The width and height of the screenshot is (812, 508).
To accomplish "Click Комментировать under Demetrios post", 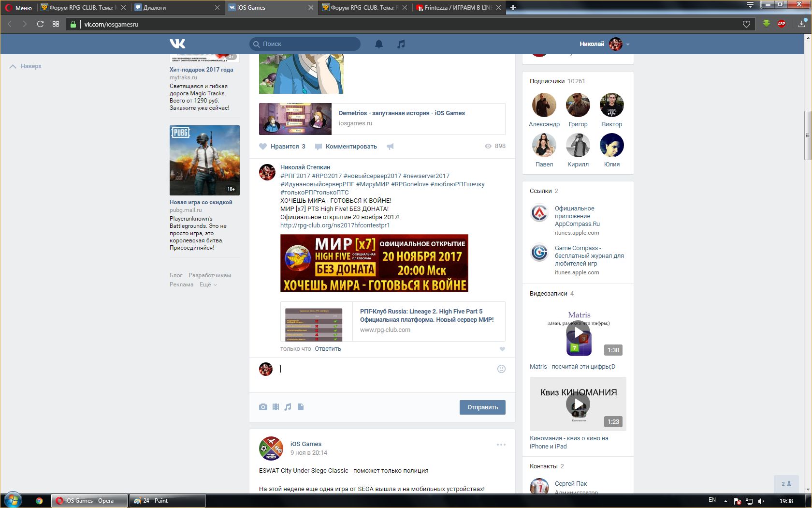I will [346, 146].
